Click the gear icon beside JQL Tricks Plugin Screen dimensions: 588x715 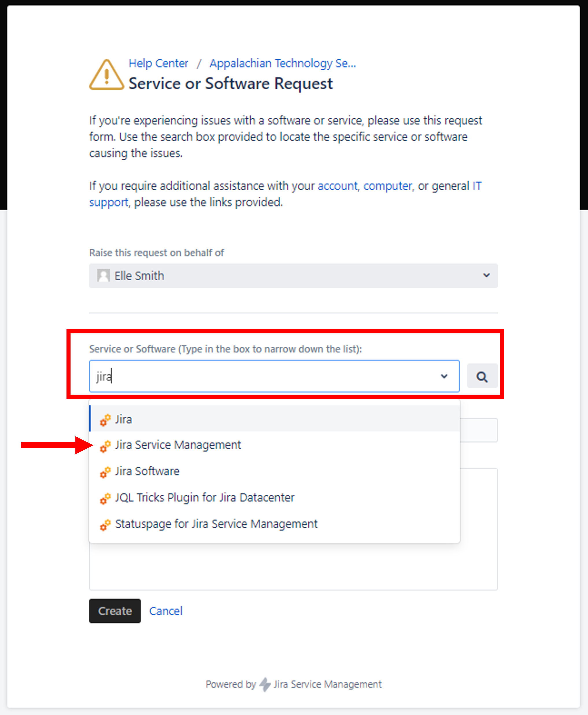(105, 498)
